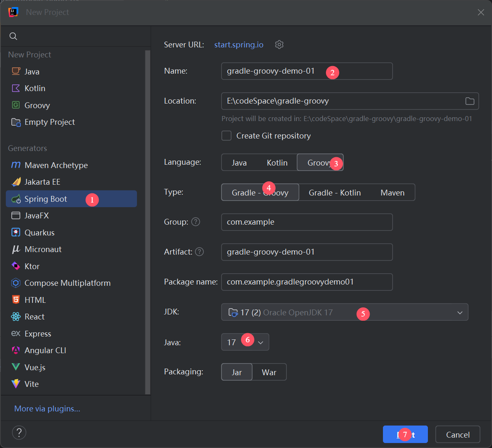Enable Create Git repository checkbox
The width and height of the screenshot is (492, 448).
(226, 136)
